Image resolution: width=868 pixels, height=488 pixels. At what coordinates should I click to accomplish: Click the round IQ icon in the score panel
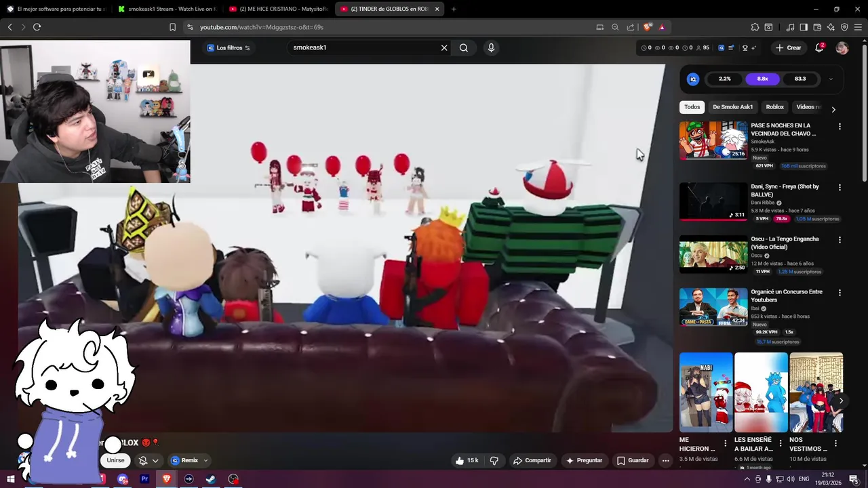point(693,79)
